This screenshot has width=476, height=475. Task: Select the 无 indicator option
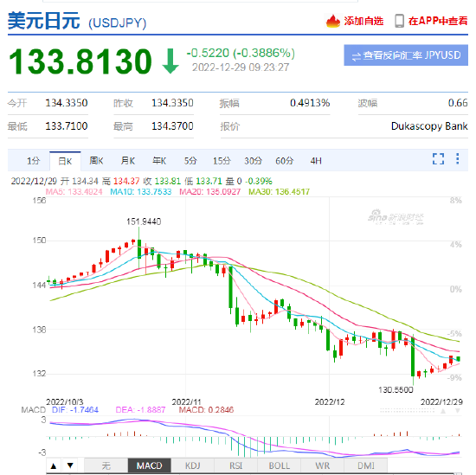(106, 465)
